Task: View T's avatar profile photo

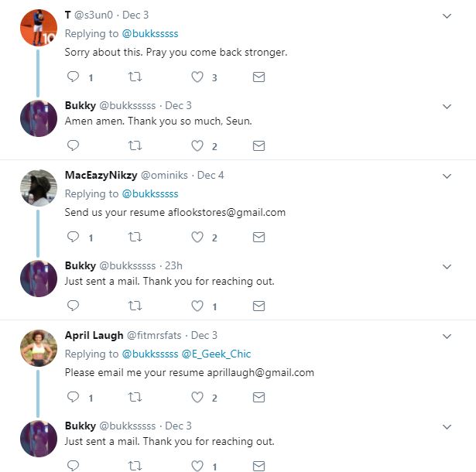Action: click(x=38, y=28)
